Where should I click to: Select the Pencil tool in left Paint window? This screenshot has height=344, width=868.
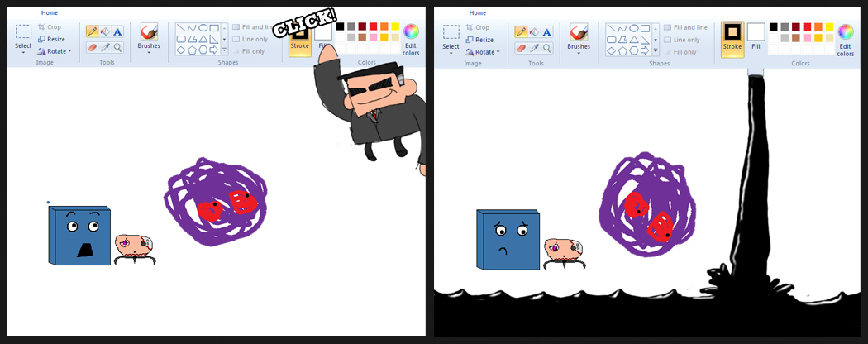(x=92, y=31)
